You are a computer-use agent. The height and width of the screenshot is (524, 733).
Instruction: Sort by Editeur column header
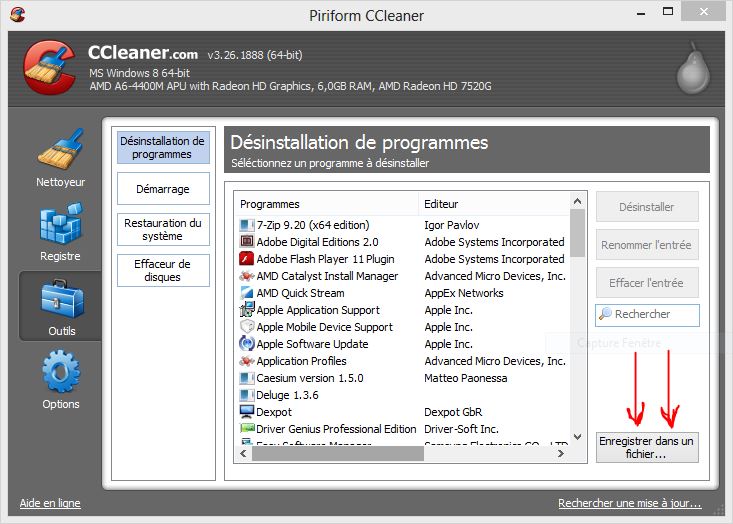click(494, 204)
